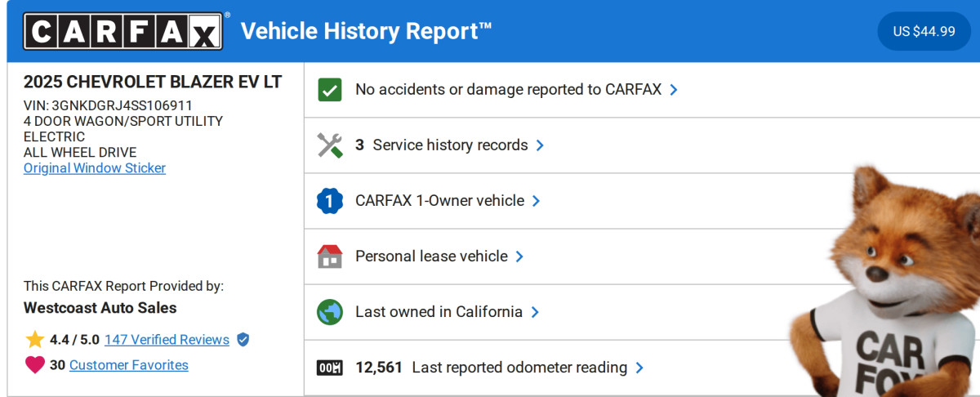
Task: Click the blue verified shield badge
Action: coord(243,340)
